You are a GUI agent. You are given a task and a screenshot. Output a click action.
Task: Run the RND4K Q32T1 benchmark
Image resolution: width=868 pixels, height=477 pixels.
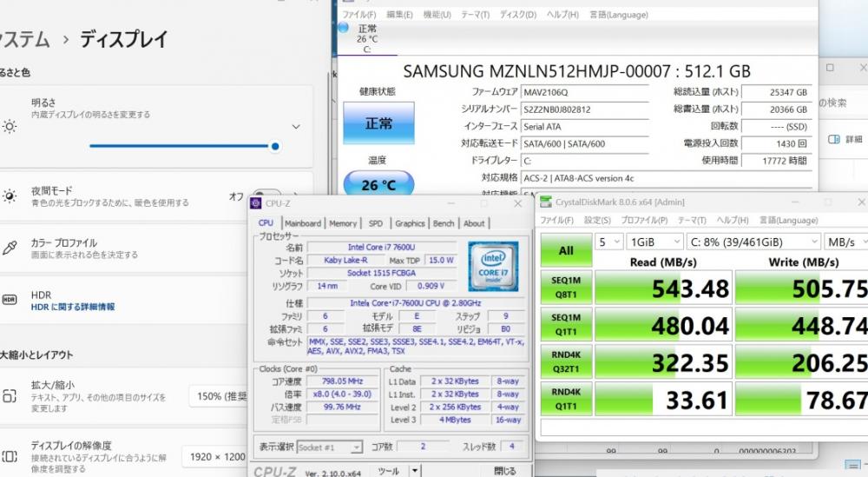point(566,361)
